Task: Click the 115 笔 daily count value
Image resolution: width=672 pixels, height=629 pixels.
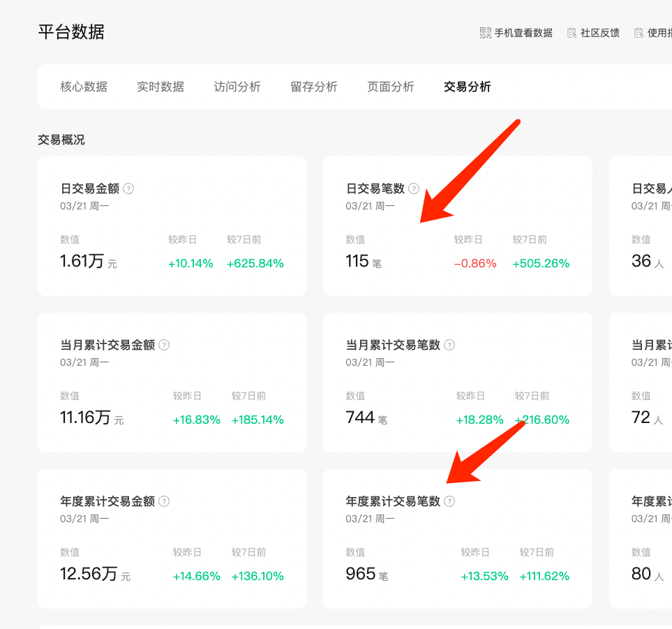Action: point(364,261)
